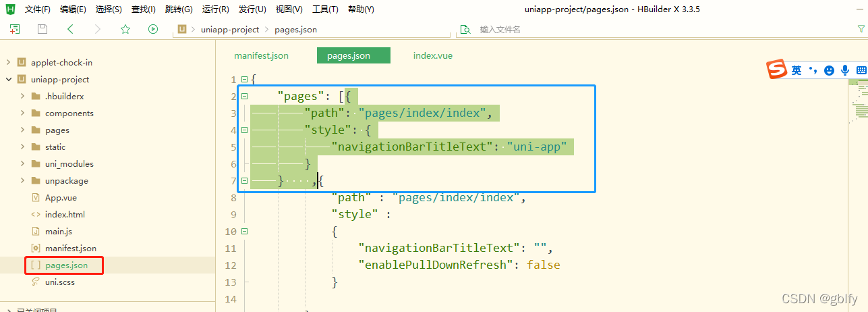Open the 发行(U) menu
868x312 pixels.
(252, 9)
